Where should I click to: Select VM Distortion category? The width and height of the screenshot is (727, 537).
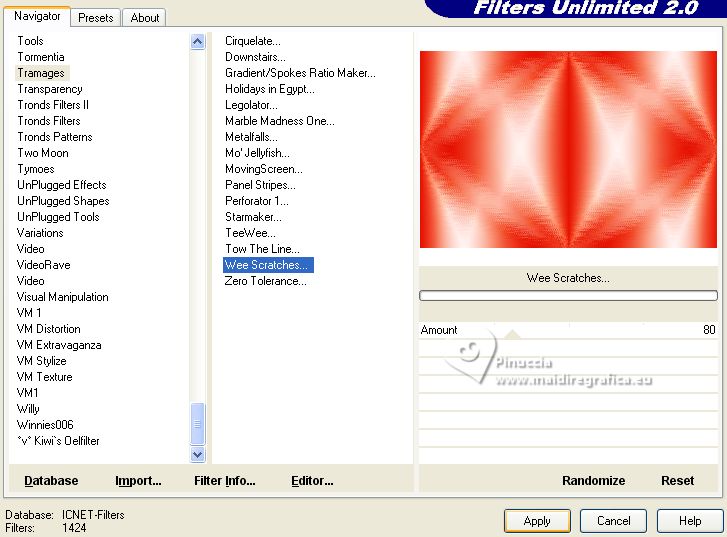(48, 329)
